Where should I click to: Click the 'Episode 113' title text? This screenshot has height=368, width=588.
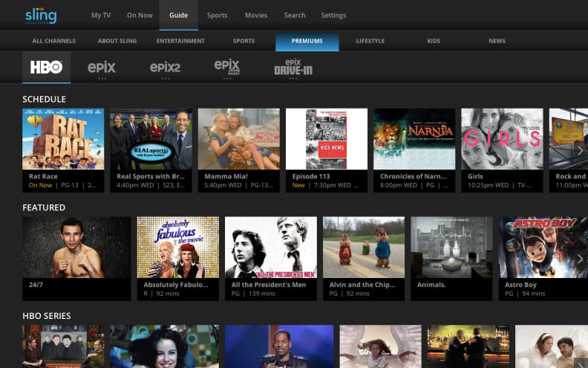tap(311, 176)
